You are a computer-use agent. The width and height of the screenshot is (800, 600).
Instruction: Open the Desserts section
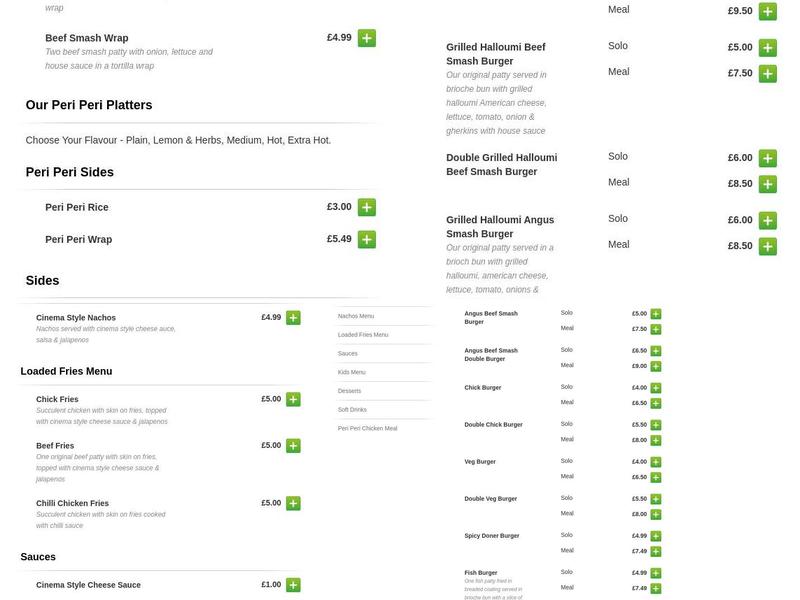[351, 390]
